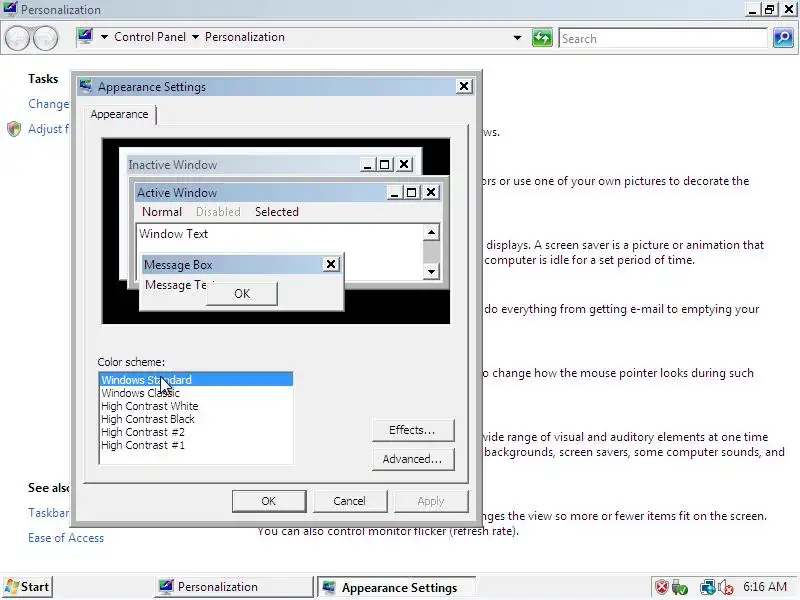Click Selected menu item in preview
This screenshot has height=600, width=800.
point(277,212)
